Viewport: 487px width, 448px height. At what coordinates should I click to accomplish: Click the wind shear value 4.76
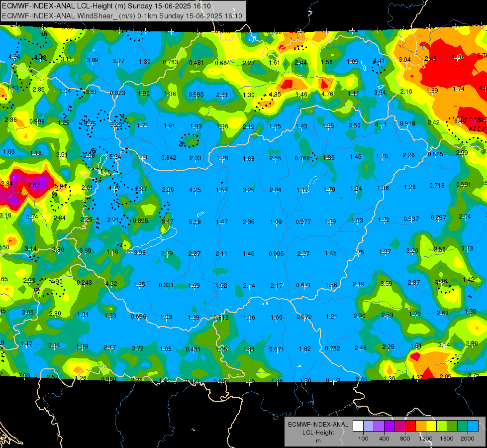click(327, 94)
